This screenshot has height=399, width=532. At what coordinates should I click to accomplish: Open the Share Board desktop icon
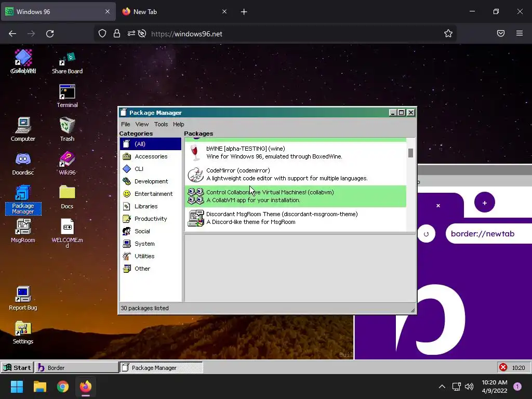point(67,63)
